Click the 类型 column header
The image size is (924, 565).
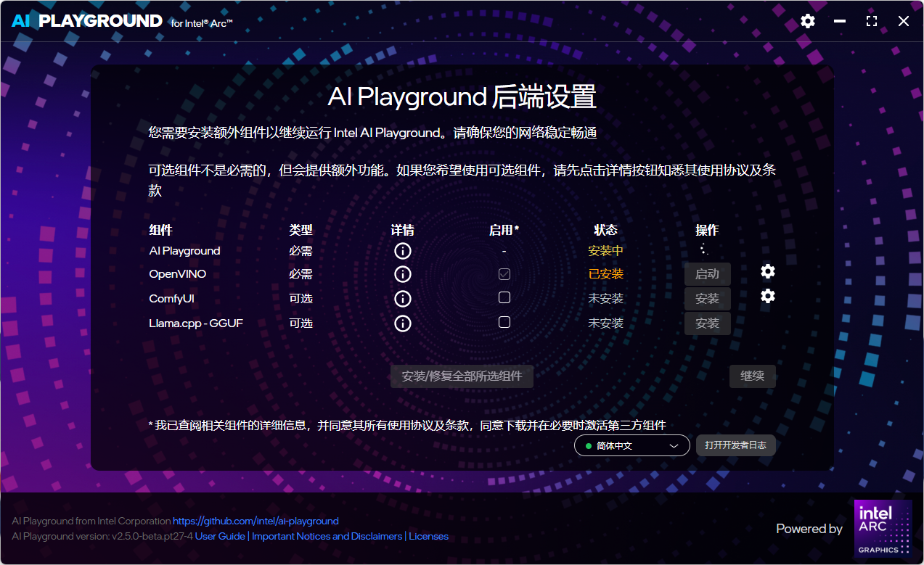point(300,230)
